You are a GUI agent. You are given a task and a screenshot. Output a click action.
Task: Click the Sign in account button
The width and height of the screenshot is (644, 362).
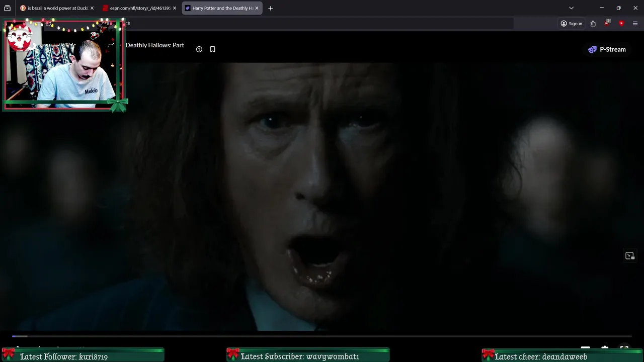[x=572, y=23]
